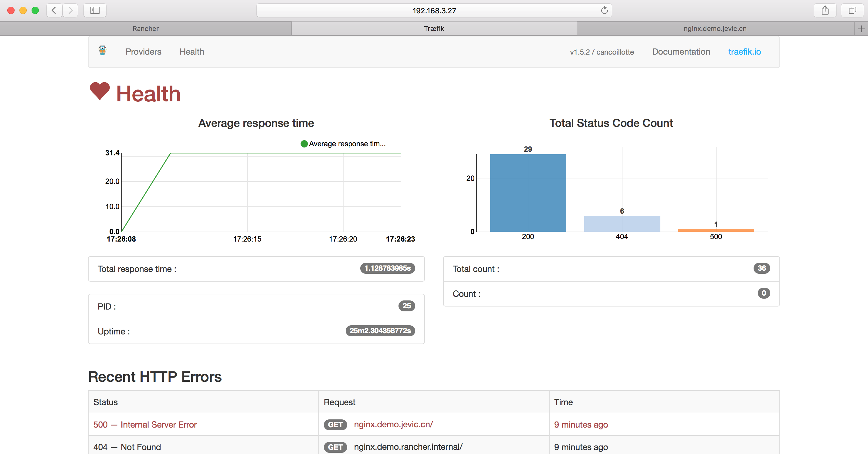
Task: Open the traefik.io link
Action: coord(744,52)
